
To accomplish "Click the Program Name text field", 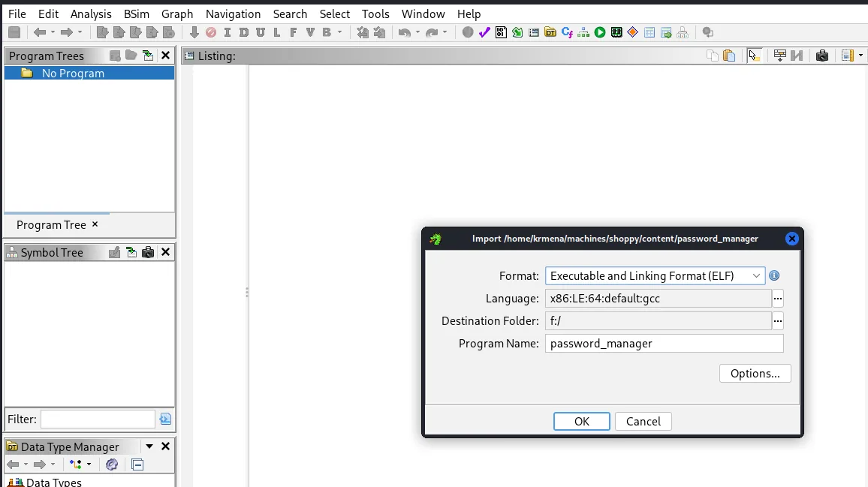I will click(x=665, y=344).
